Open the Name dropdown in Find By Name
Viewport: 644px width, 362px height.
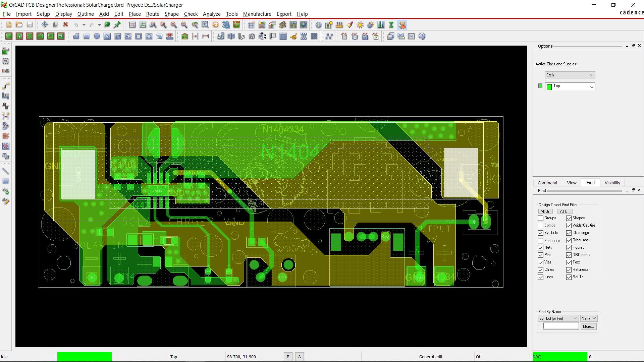[x=589, y=318]
